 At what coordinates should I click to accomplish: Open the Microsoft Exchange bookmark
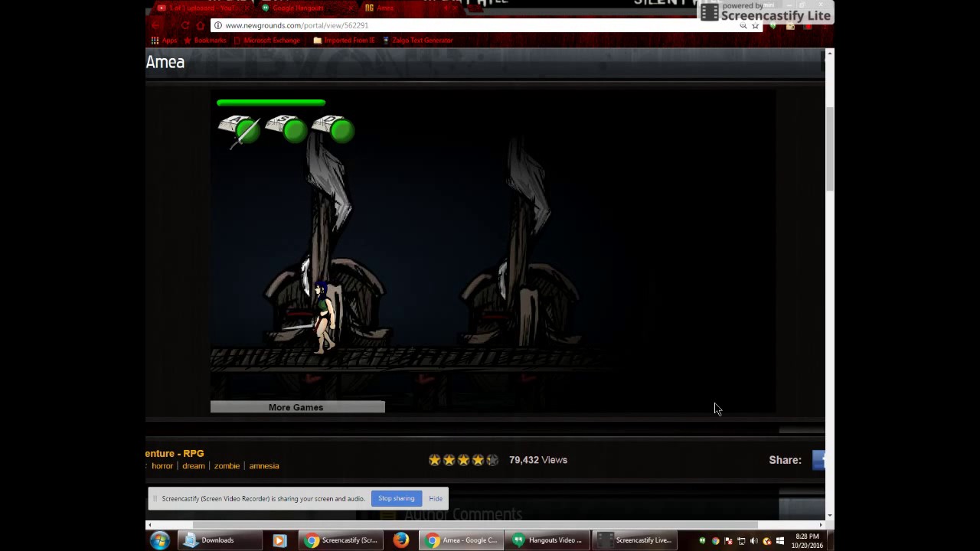(x=266, y=41)
